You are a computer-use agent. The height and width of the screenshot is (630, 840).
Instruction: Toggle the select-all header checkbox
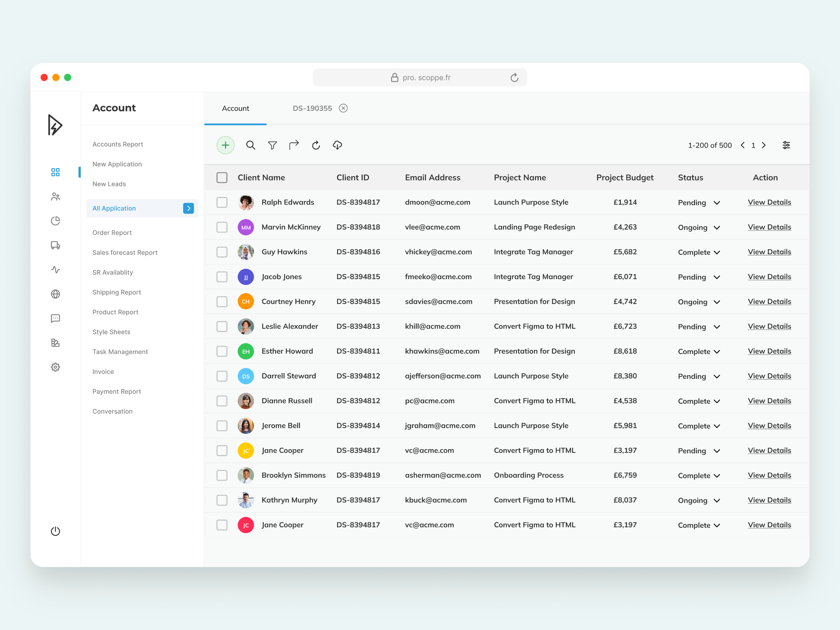[x=222, y=177]
